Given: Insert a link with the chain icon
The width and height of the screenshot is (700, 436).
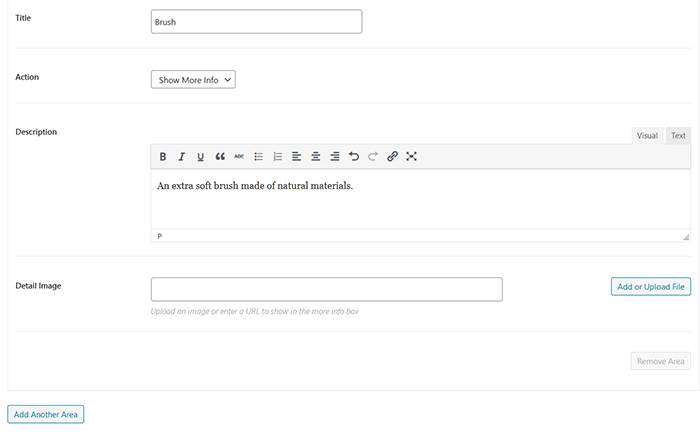Looking at the screenshot, I should [x=392, y=157].
